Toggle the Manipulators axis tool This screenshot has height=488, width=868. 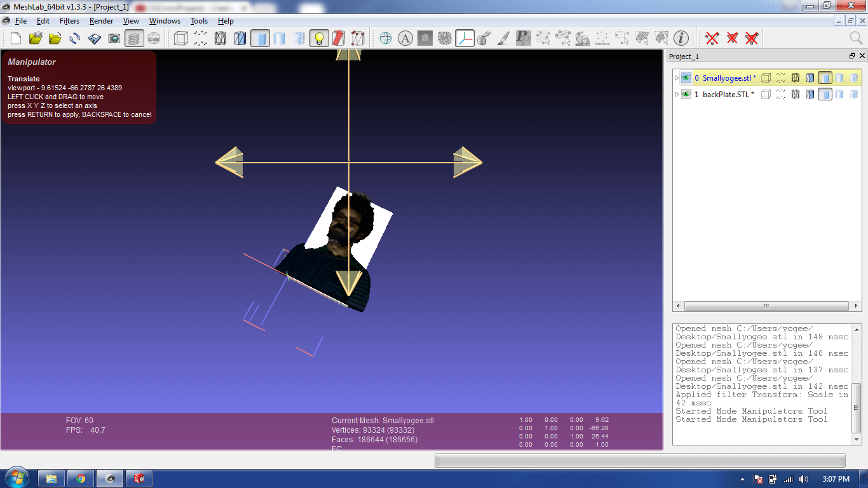point(465,39)
